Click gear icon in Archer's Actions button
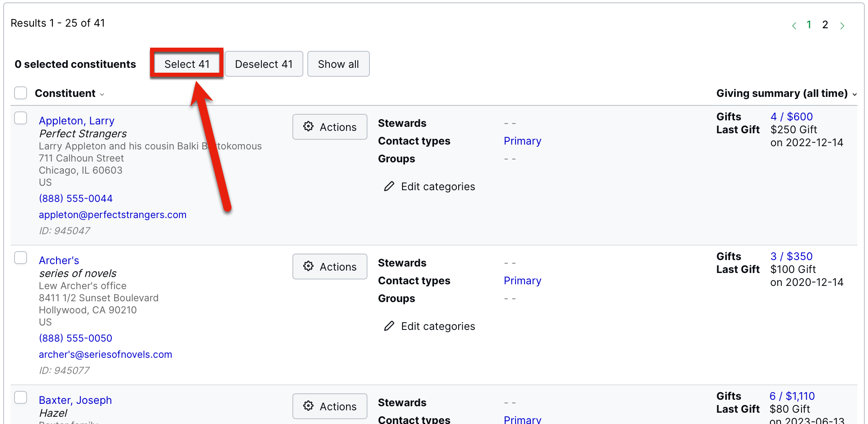The height and width of the screenshot is (424, 868). 309,267
